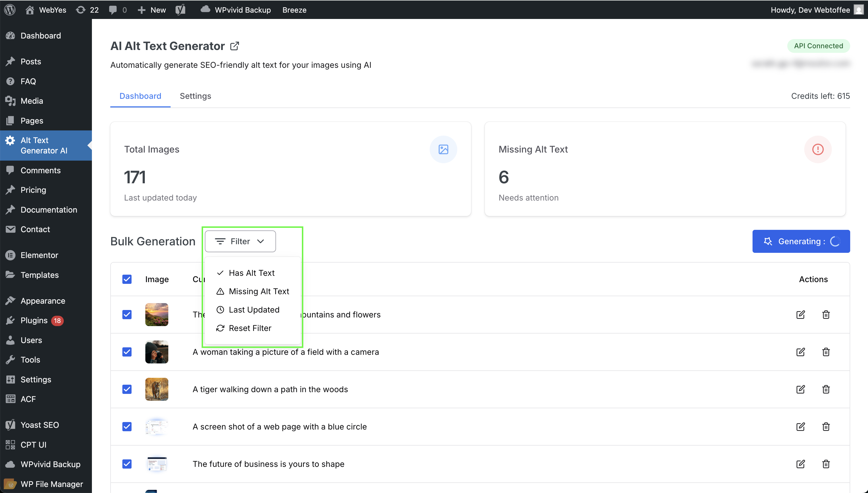Open the mountains and flowers thumbnail
Viewport: 868px width, 493px height.
tap(157, 315)
